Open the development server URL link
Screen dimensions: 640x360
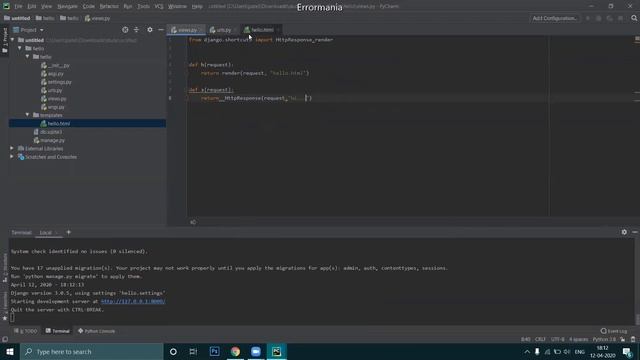[x=133, y=301]
